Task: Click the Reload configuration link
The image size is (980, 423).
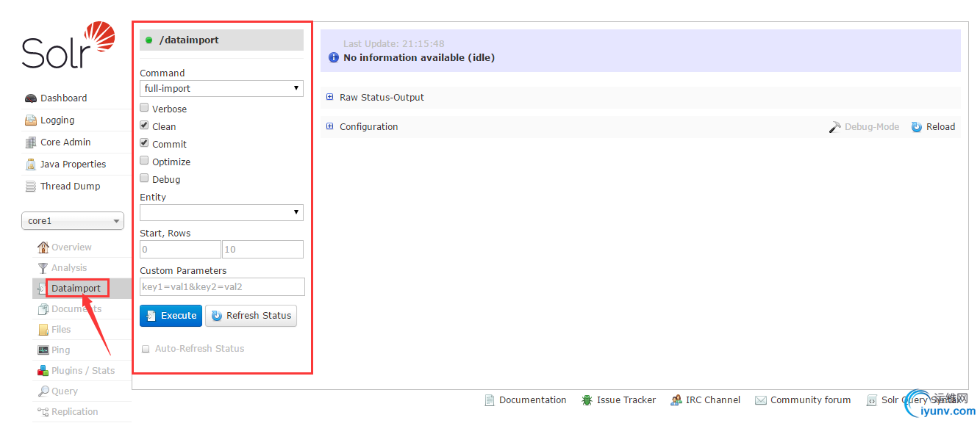Action: pos(940,127)
